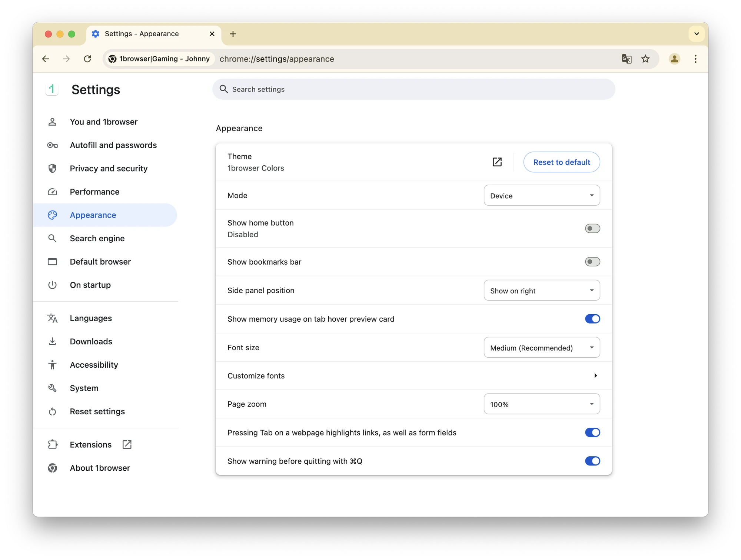
Task: Click the shield icon for Privacy and security
Action: tap(52, 168)
